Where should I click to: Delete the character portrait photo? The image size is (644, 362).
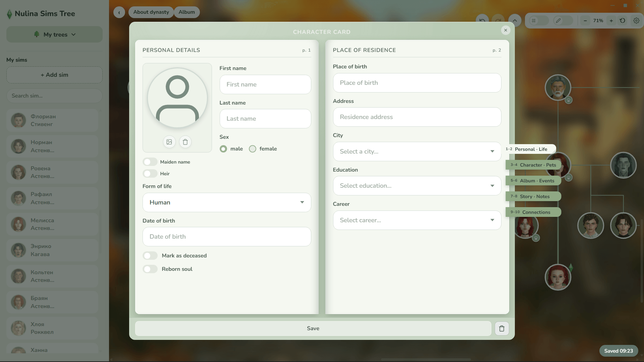pyautogui.click(x=185, y=142)
